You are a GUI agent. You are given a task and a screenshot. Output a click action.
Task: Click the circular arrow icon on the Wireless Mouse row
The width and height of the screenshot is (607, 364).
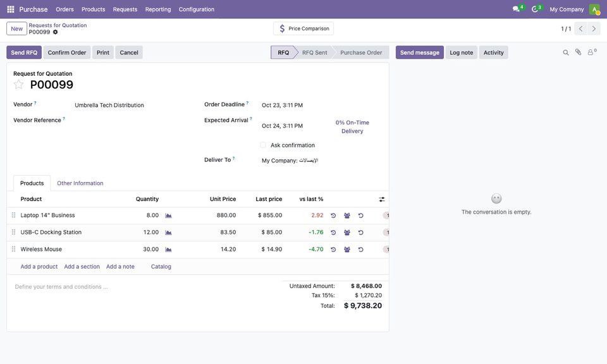360,250
